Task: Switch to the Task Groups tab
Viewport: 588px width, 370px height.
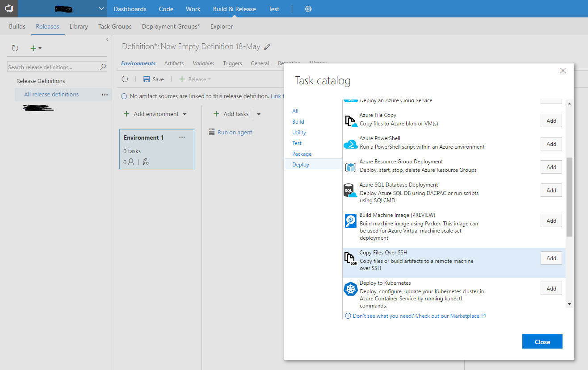Action: pos(115,26)
